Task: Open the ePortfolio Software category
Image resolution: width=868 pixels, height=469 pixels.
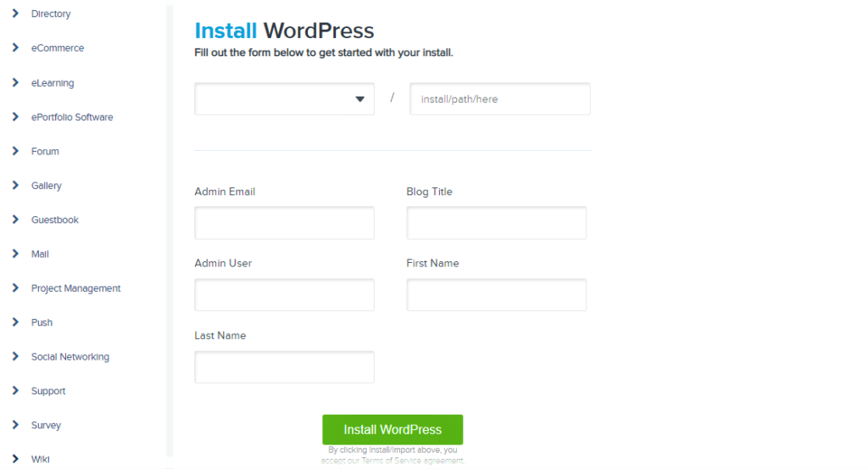Action: (72, 117)
